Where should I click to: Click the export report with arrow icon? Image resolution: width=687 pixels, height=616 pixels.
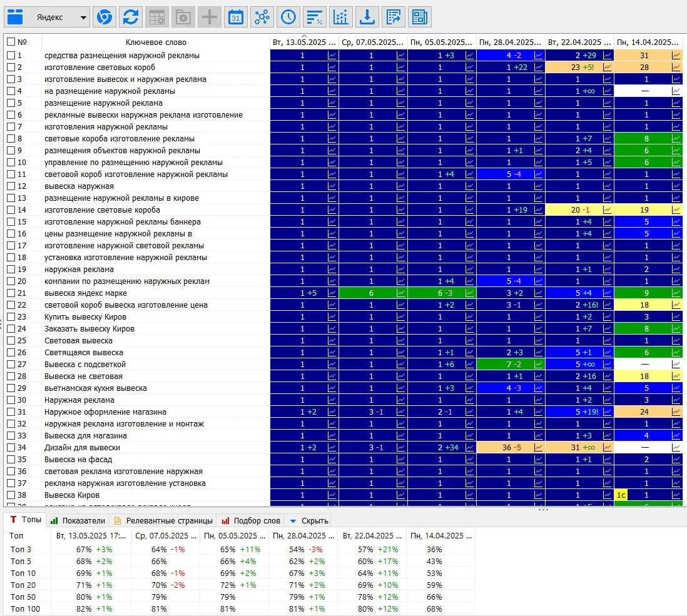tap(394, 17)
